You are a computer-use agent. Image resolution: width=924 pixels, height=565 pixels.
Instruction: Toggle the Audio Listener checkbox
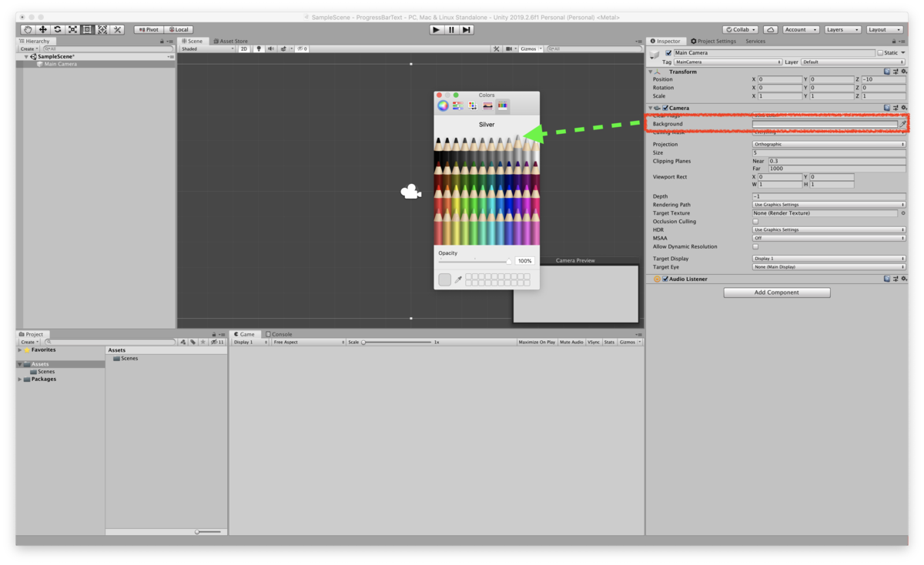tap(665, 279)
